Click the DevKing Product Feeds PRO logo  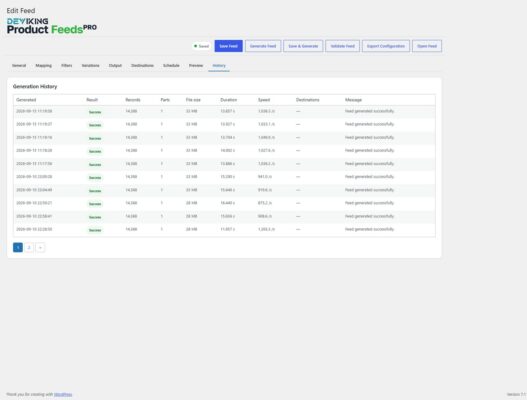coord(51,26)
